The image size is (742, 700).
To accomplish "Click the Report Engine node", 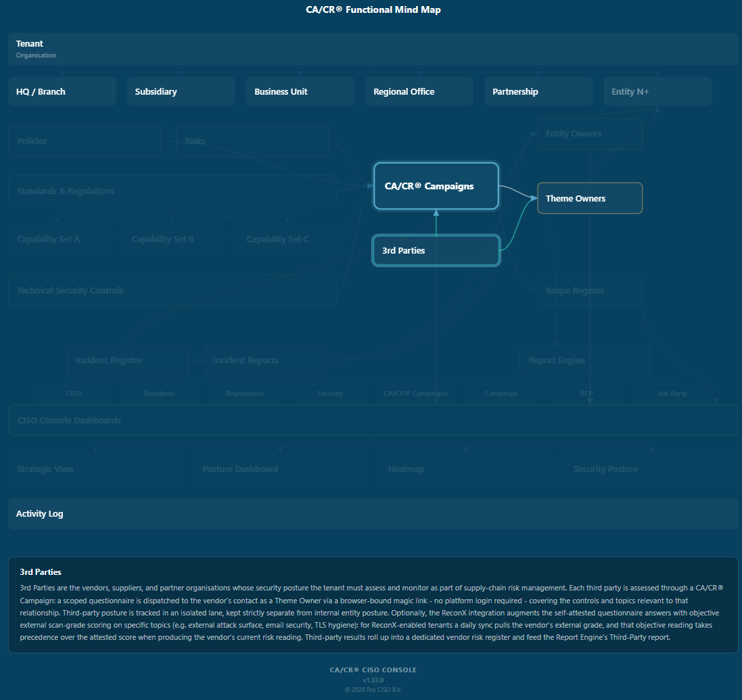I will tap(585, 360).
